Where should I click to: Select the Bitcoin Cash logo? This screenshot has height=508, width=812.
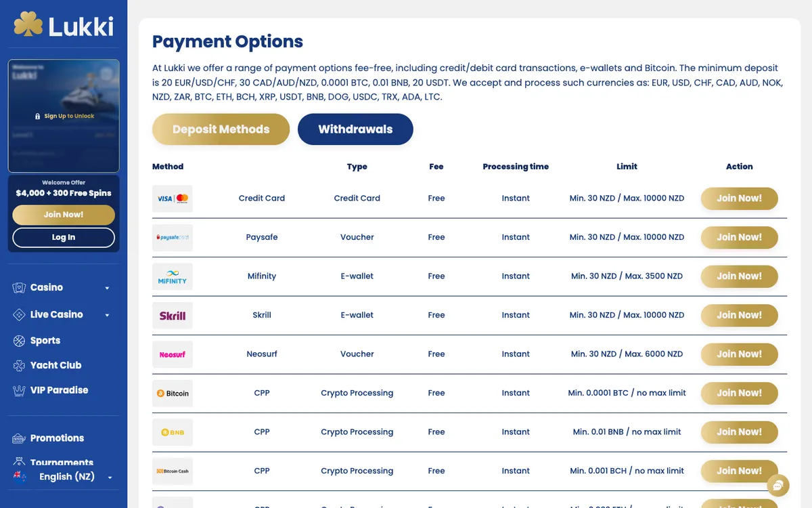173,471
